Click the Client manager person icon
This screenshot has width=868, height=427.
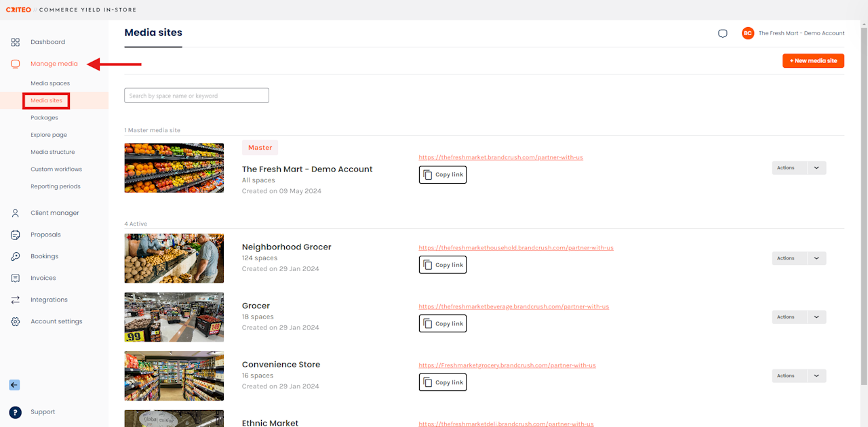click(x=15, y=213)
